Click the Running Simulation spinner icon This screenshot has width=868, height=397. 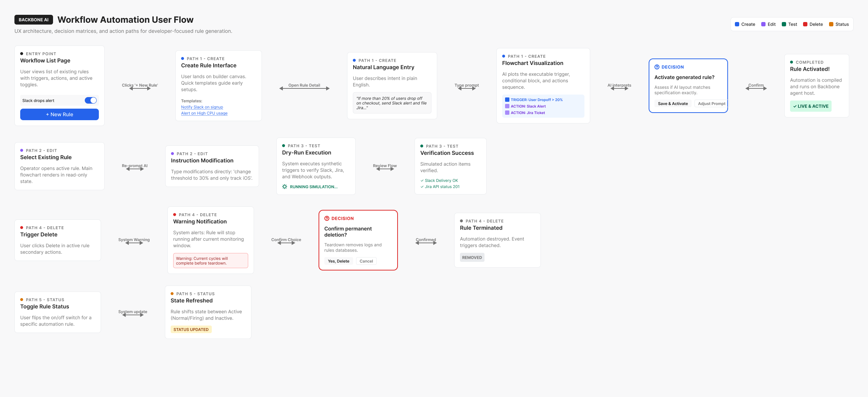[285, 187]
